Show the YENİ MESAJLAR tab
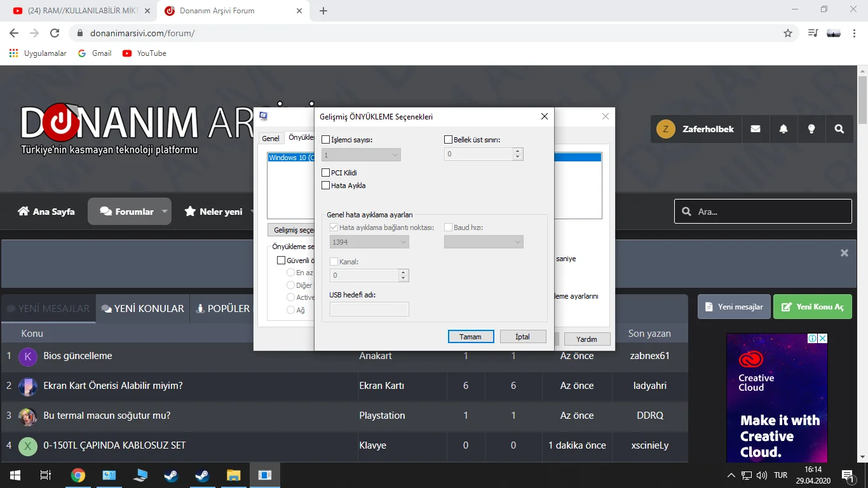This screenshot has height=488, width=868. tap(48, 309)
